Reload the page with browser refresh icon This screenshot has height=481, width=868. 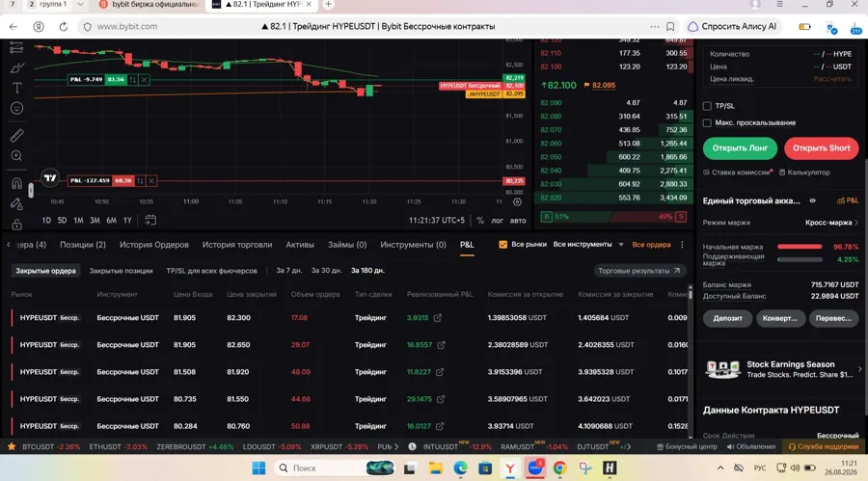tap(63, 27)
